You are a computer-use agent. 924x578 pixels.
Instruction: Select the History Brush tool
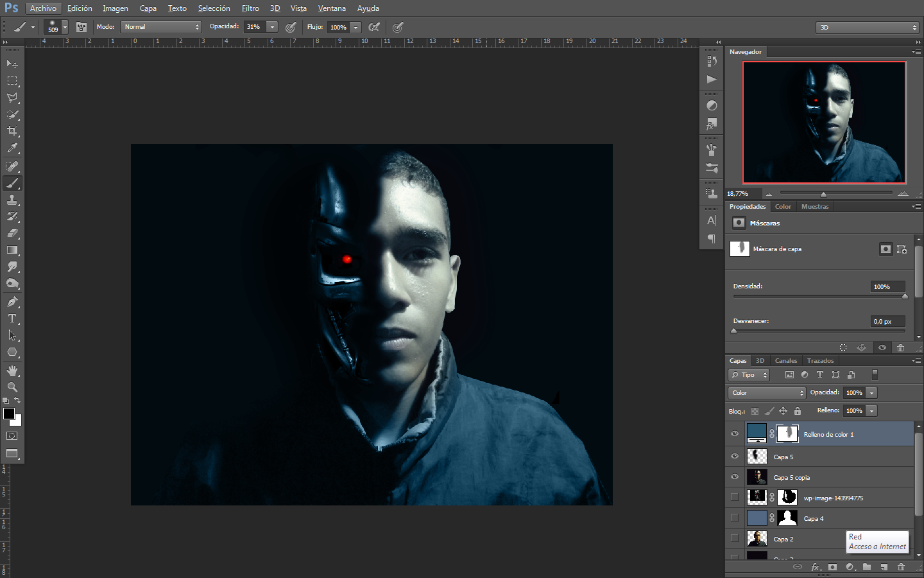pos(12,216)
